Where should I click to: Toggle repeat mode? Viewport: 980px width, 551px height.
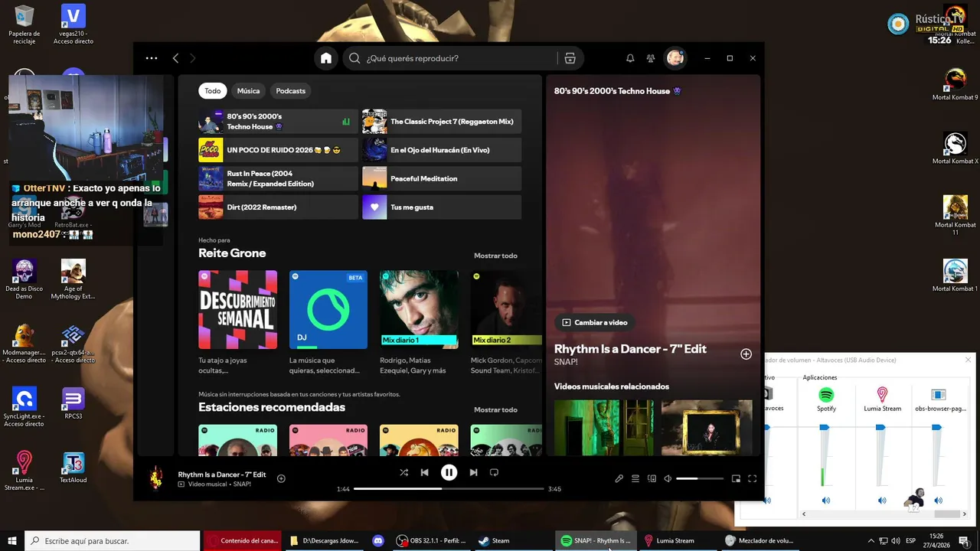[x=494, y=473]
